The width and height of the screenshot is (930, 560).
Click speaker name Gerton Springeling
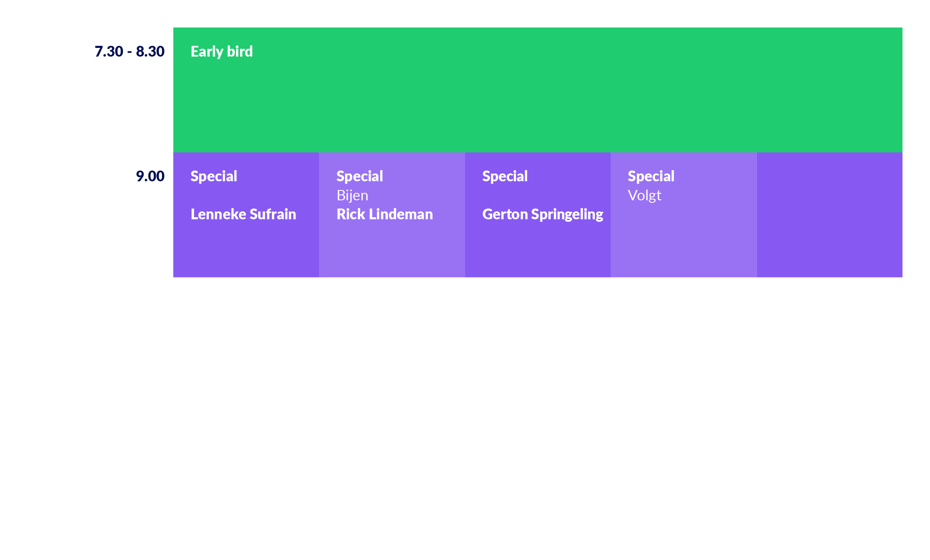(543, 214)
